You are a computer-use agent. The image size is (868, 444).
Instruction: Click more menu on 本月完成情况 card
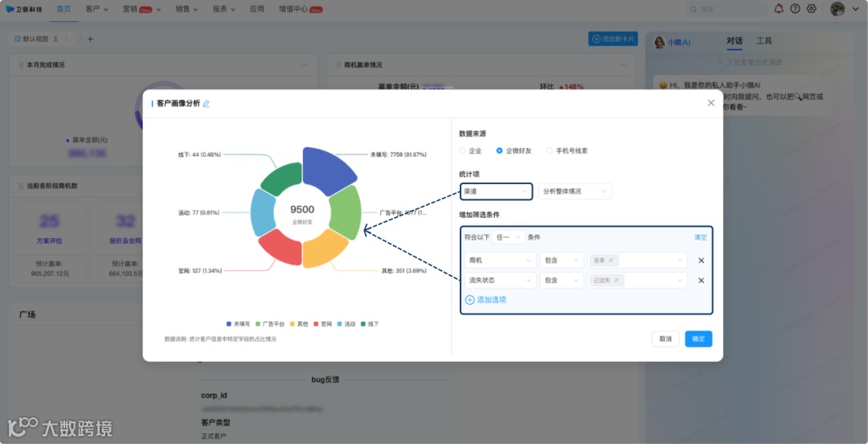click(305, 65)
